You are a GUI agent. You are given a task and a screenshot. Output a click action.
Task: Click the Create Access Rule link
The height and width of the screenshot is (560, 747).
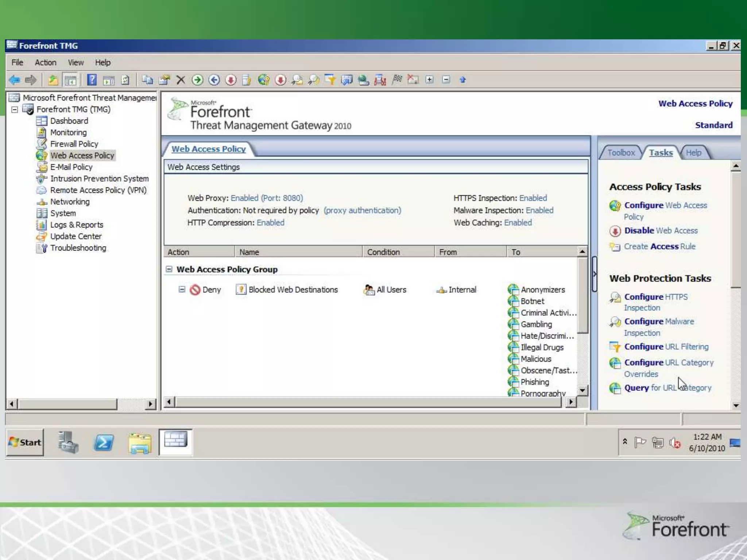click(659, 246)
